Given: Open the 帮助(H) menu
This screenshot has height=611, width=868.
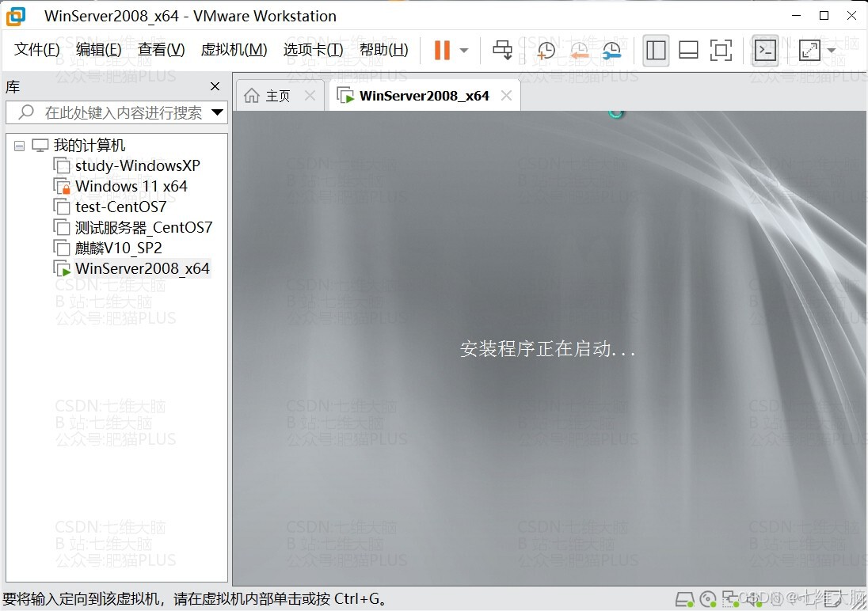Looking at the screenshot, I should (383, 50).
